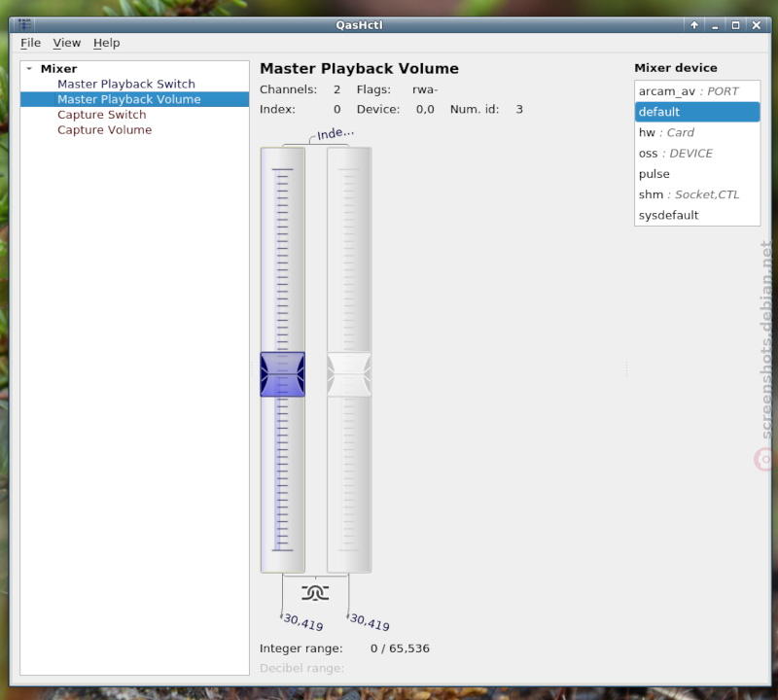The image size is (778, 700).
Task: Click the shade-up arrow in title bar
Action: 694,25
